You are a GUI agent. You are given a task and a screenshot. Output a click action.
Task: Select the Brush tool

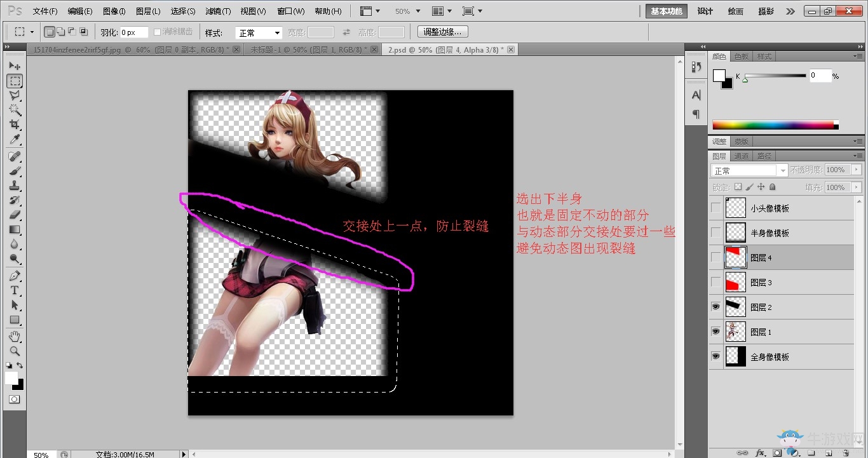15,171
